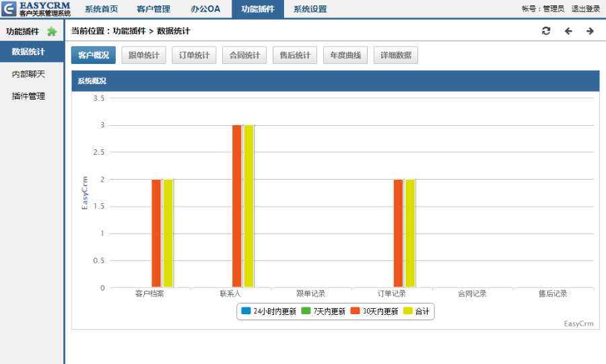Switch to the 详细数据 tab

[x=396, y=55]
